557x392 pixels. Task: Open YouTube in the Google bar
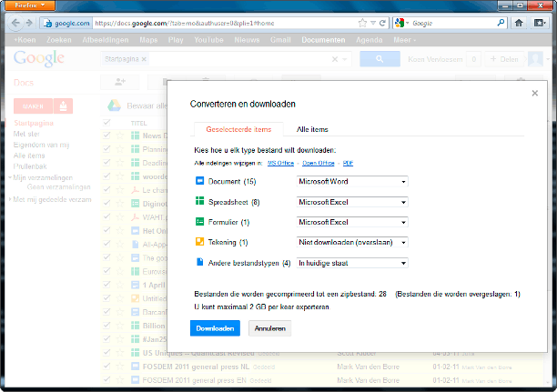(209, 40)
